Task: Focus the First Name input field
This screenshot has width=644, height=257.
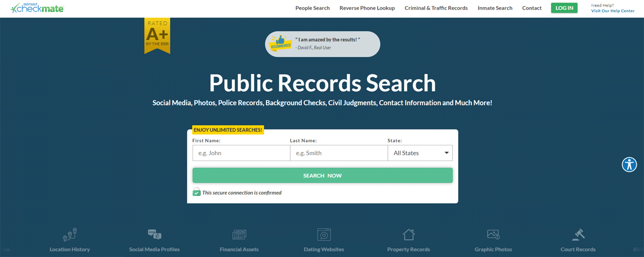Action: point(241,153)
